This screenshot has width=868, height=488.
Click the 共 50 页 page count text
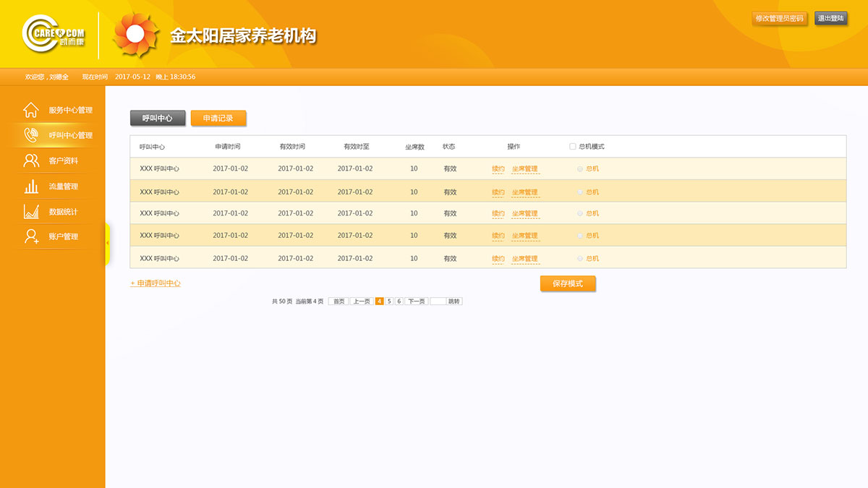click(x=282, y=301)
